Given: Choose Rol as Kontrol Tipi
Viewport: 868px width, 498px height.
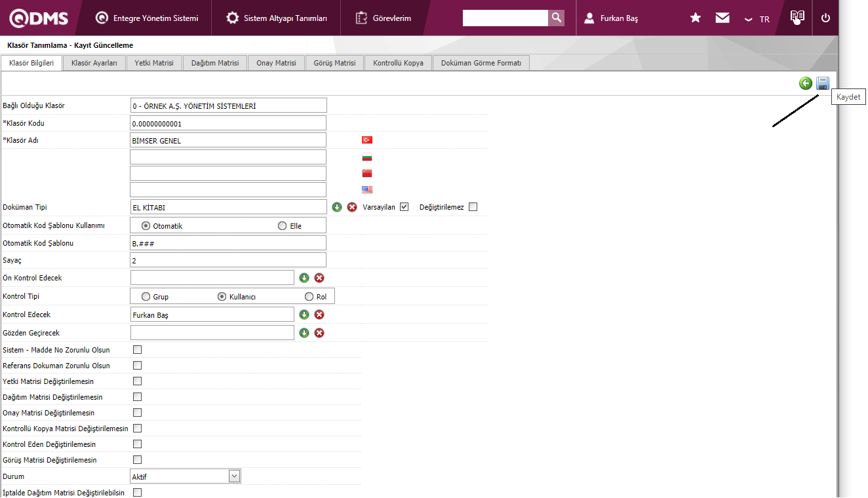Looking at the screenshot, I should 309,297.
